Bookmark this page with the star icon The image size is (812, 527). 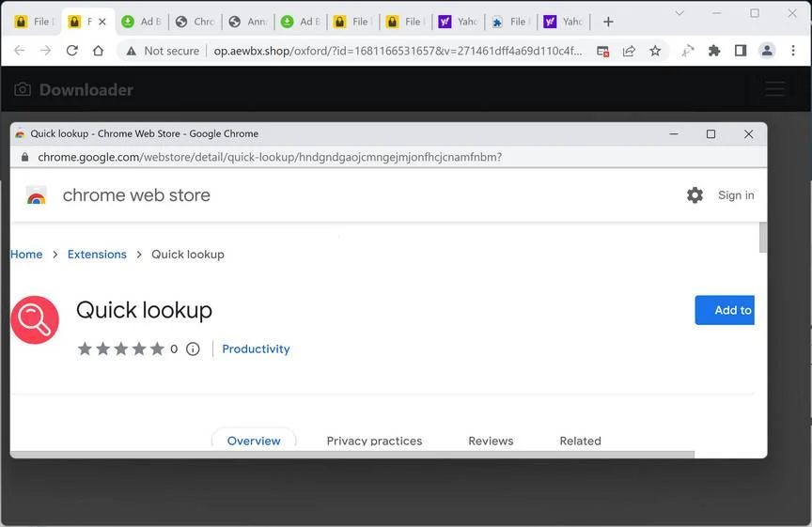[x=655, y=51]
